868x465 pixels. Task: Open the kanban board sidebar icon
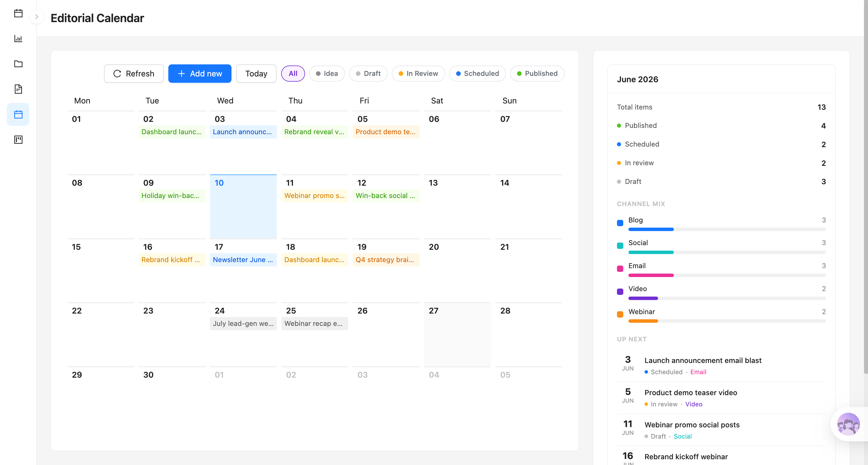pyautogui.click(x=18, y=140)
